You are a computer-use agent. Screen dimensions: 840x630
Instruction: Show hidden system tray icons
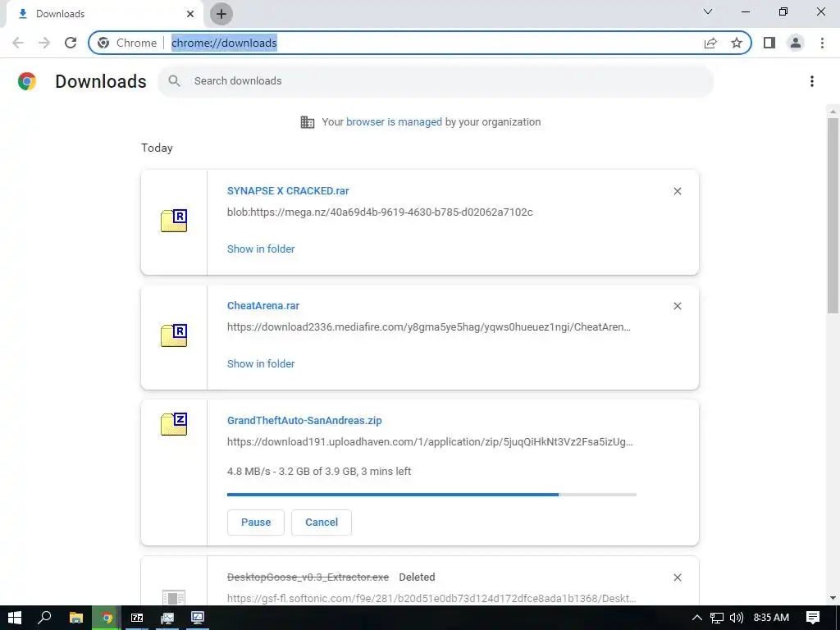tap(697, 618)
